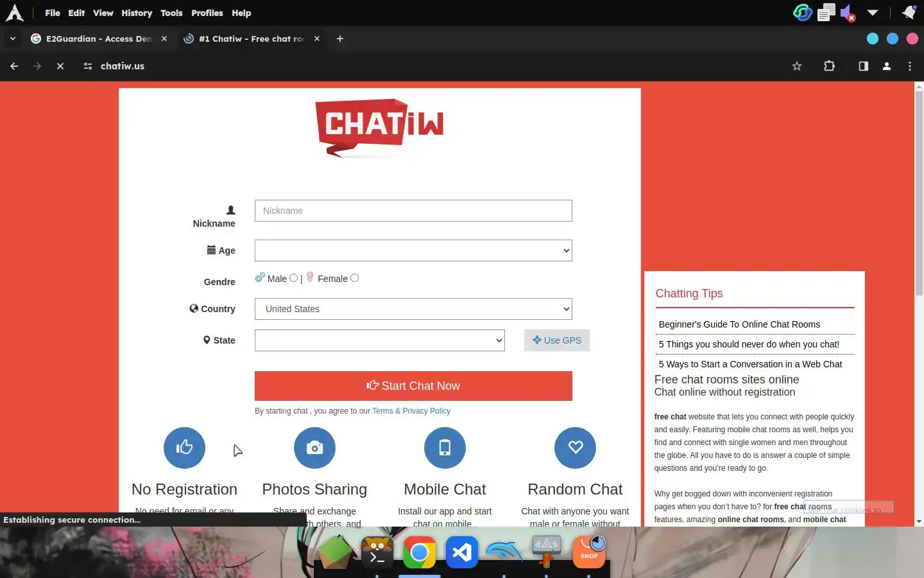Select the Male gender radio button
924x578 pixels.
point(293,278)
